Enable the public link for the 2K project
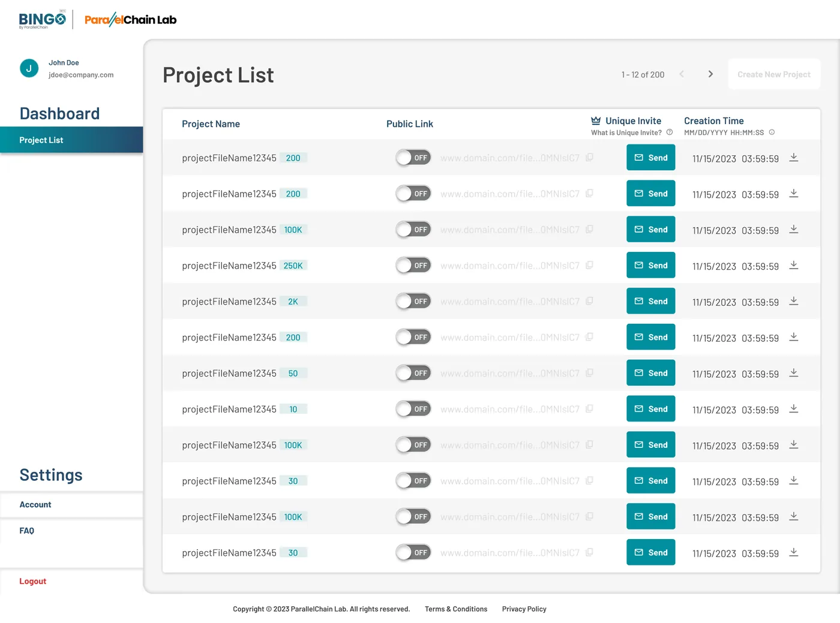The width and height of the screenshot is (840, 623). pyautogui.click(x=413, y=301)
